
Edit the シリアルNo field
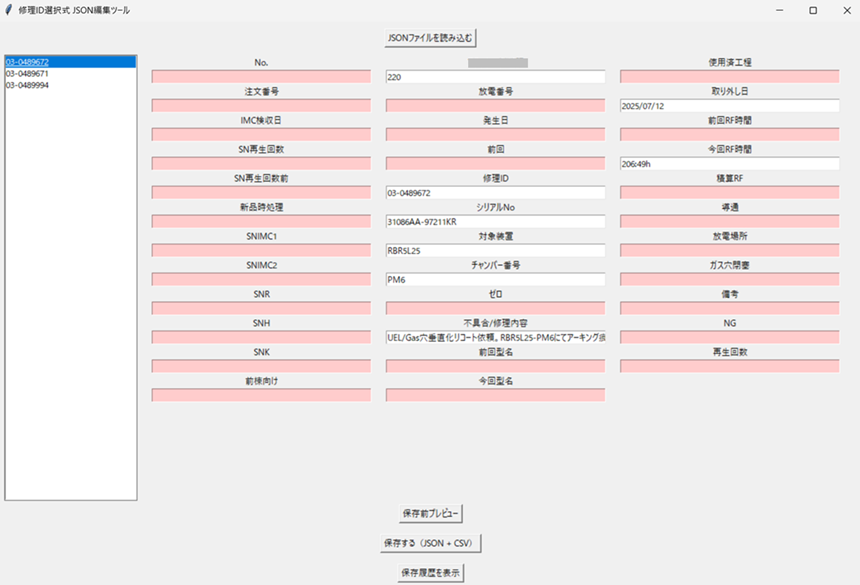(495, 222)
